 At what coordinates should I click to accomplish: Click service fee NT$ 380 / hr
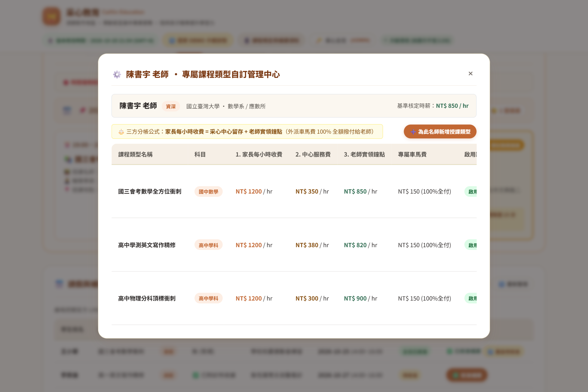pos(312,245)
